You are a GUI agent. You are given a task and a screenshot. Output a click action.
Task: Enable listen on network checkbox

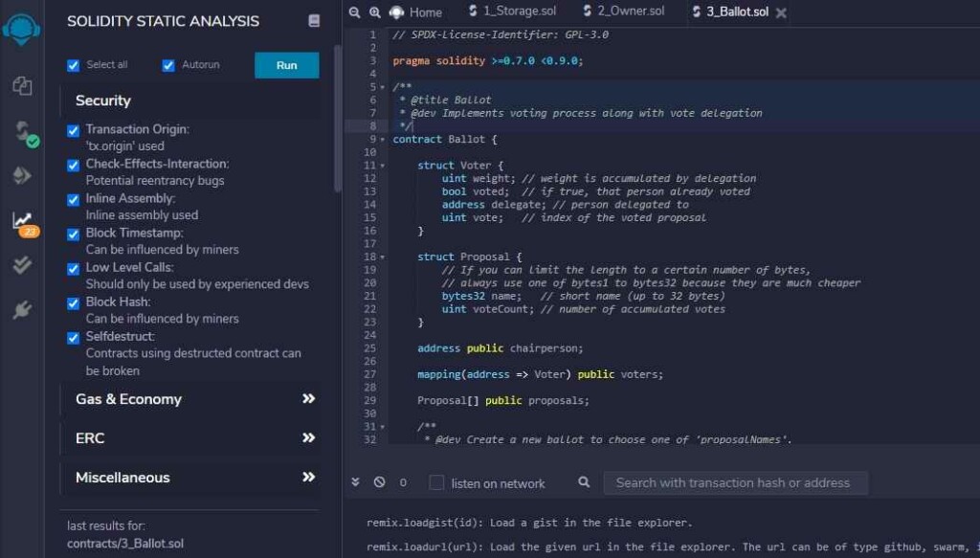tap(436, 482)
